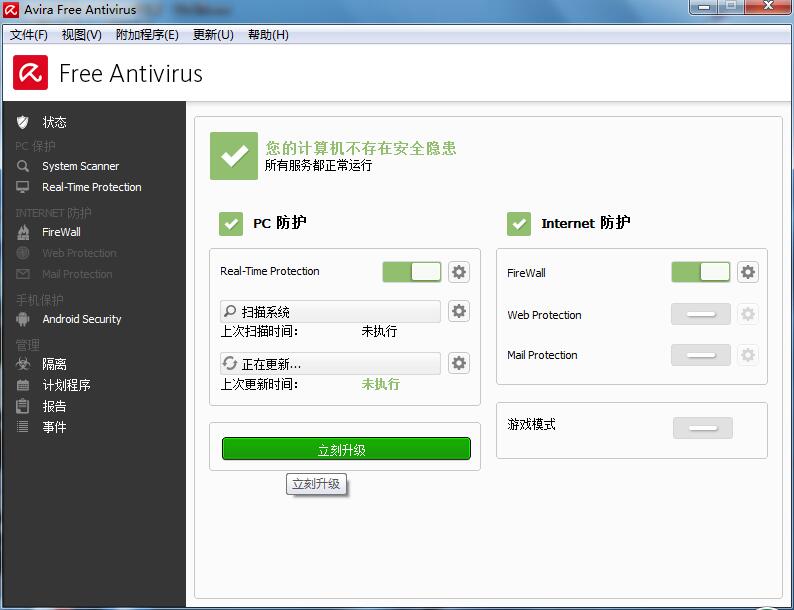Click the green 立刻升级 upgrade button
Image resolution: width=794 pixels, height=610 pixels.
[x=346, y=449]
